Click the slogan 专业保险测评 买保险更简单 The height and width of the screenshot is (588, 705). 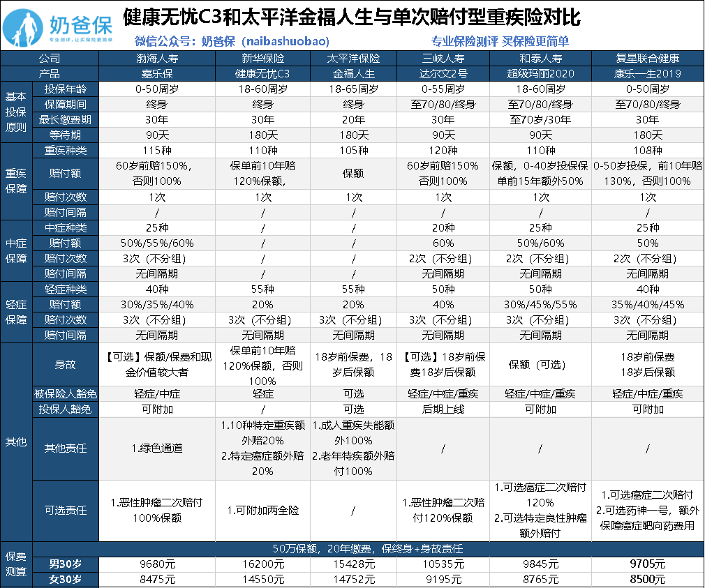click(500, 42)
